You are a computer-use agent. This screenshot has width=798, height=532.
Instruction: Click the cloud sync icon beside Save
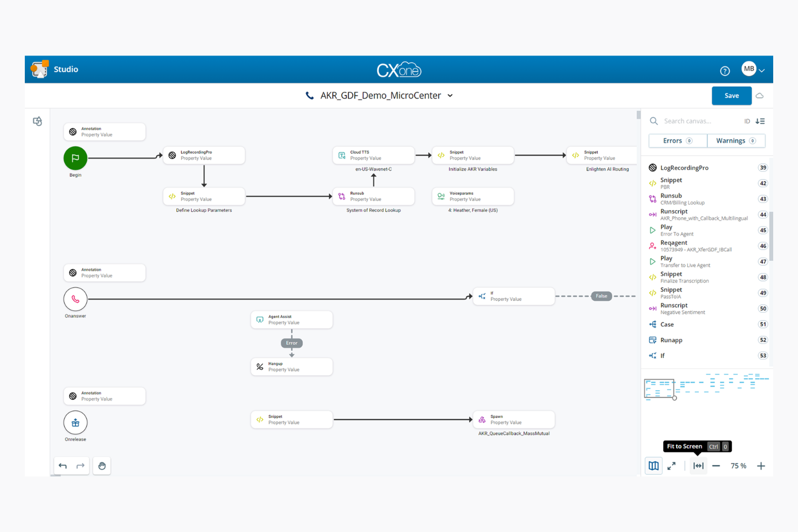click(x=760, y=95)
